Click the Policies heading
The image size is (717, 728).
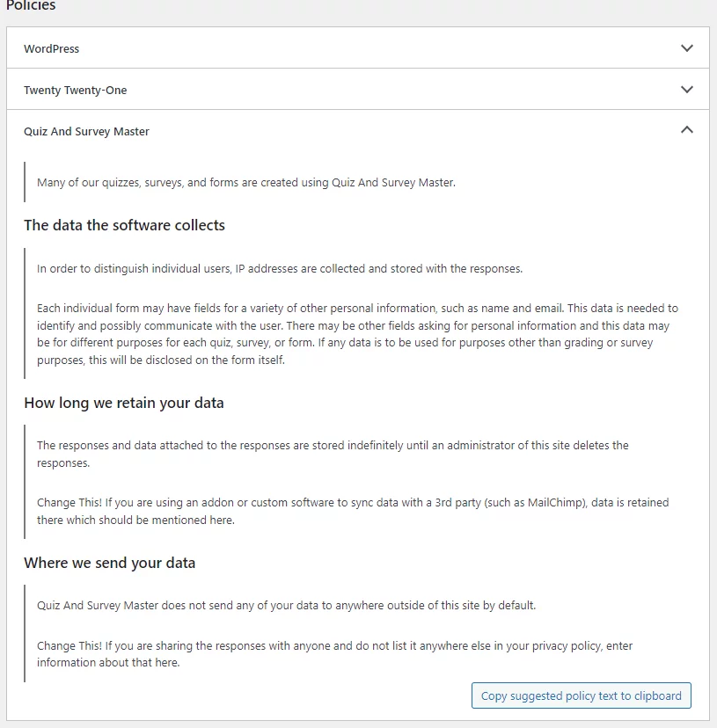(x=31, y=6)
